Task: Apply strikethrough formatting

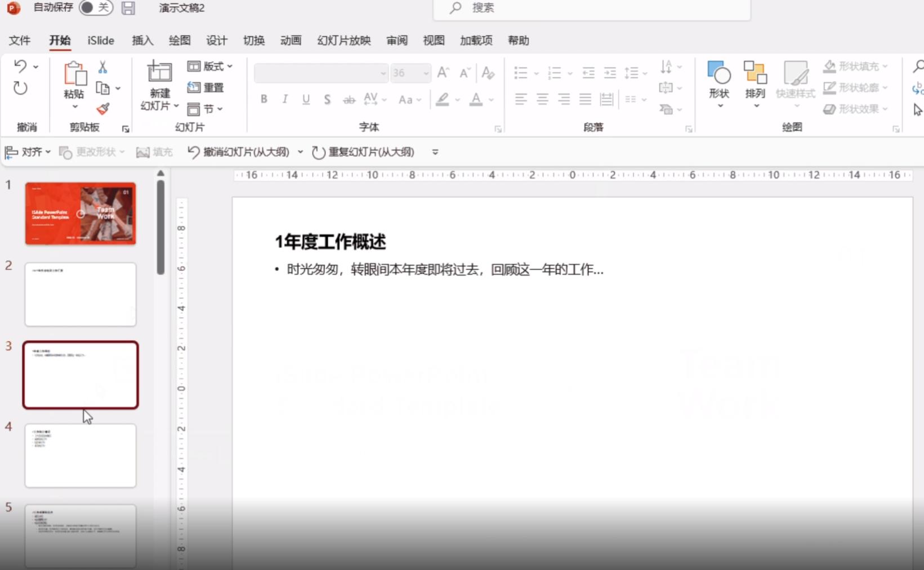Action: pyautogui.click(x=349, y=99)
